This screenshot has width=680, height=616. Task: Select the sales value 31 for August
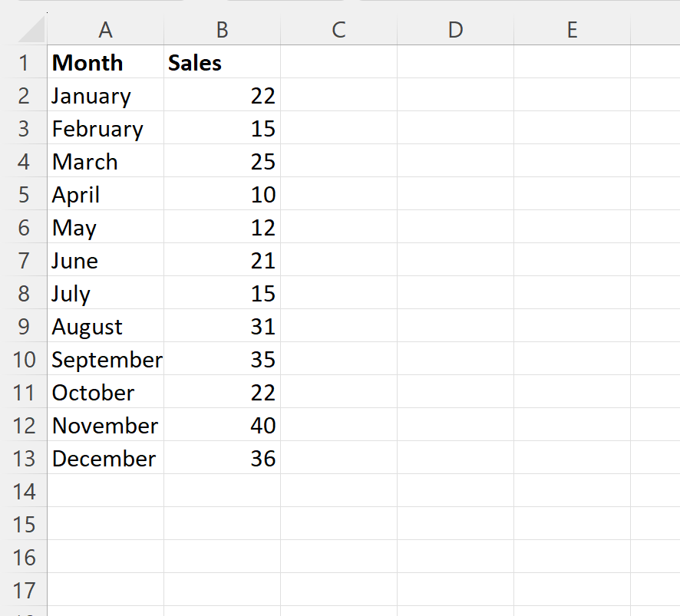pos(222,327)
